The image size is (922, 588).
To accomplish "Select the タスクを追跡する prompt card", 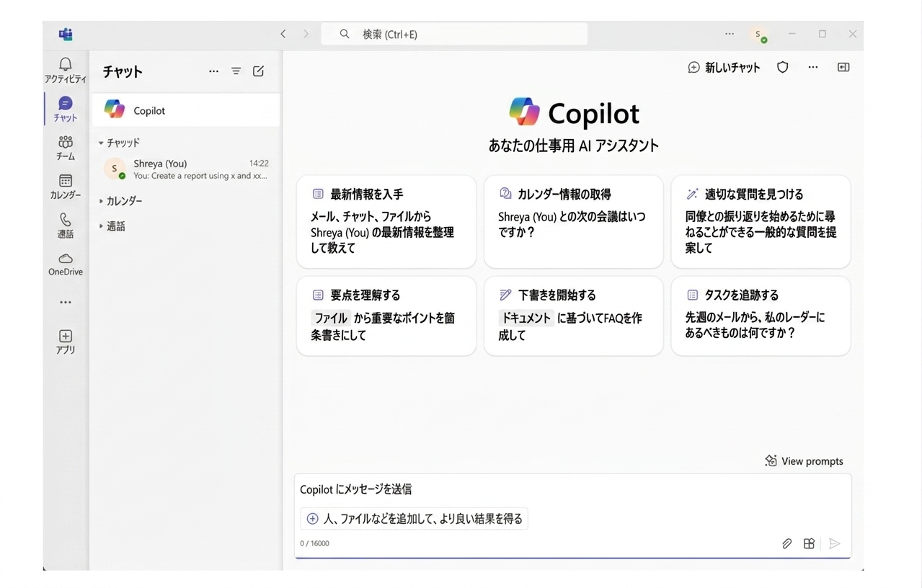I will click(x=761, y=316).
